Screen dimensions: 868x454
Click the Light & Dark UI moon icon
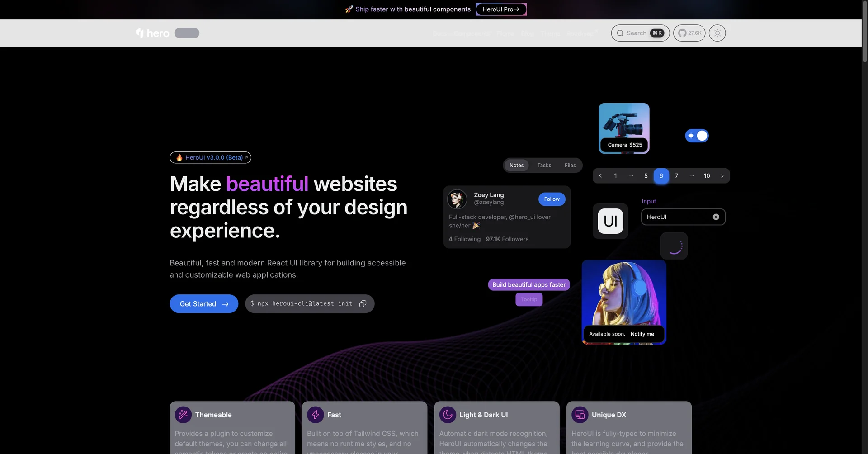(448, 415)
